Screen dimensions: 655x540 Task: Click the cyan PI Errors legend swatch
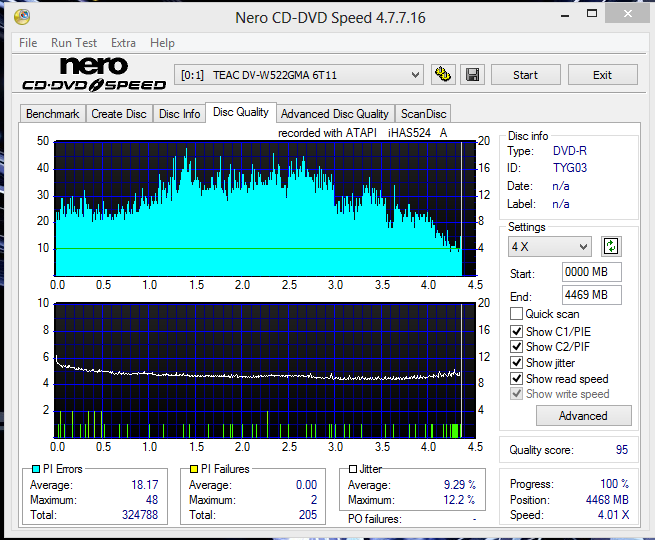click(x=36, y=469)
